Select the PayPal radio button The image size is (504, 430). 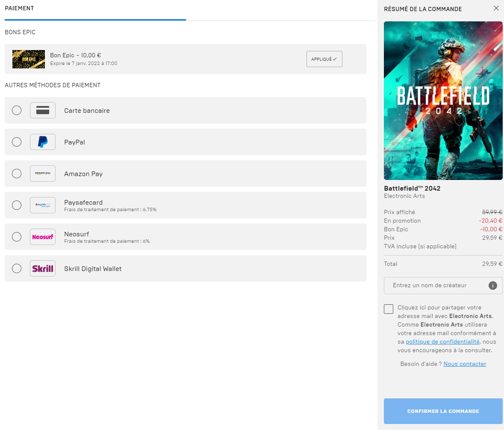pyautogui.click(x=17, y=142)
